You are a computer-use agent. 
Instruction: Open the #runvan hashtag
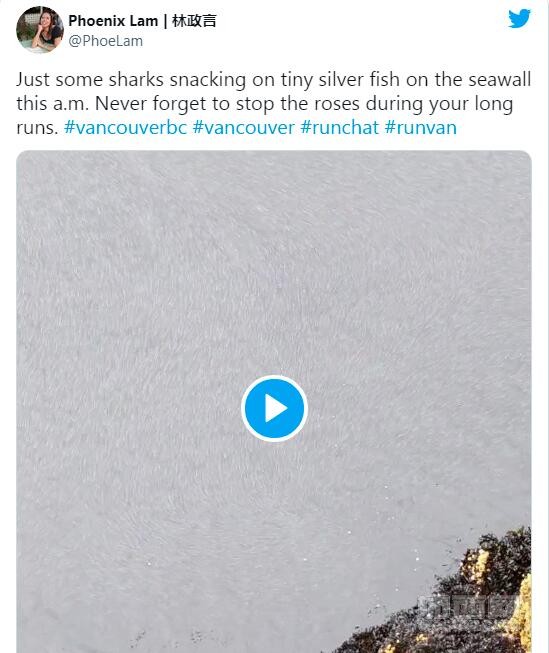point(421,127)
